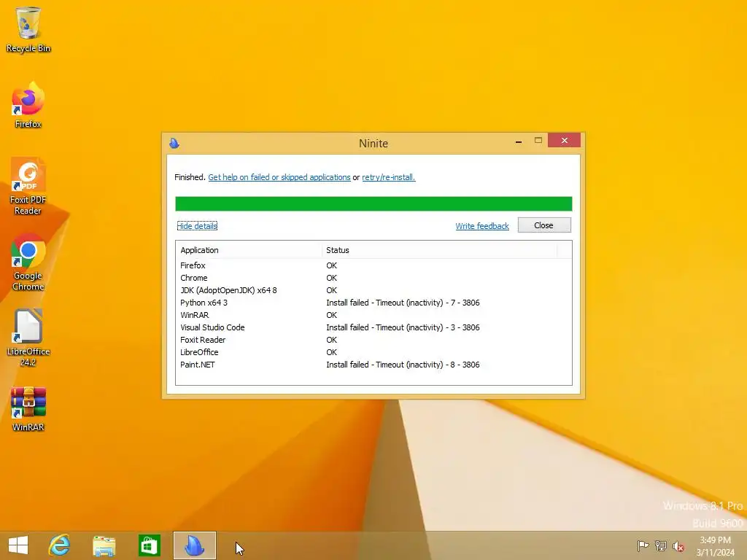Open the Write feedback link
This screenshot has width=747, height=560.
[x=482, y=226]
